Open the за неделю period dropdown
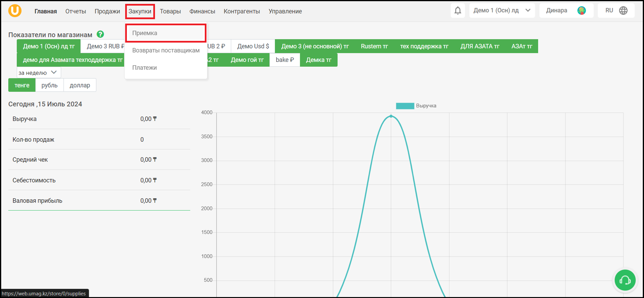This screenshot has width=644, height=298. [x=39, y=73]
